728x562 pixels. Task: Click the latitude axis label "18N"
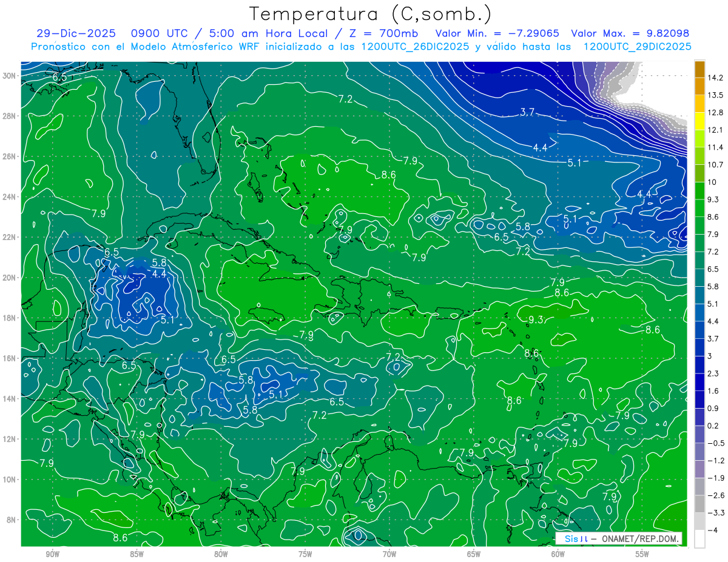[x=10, y=318]
